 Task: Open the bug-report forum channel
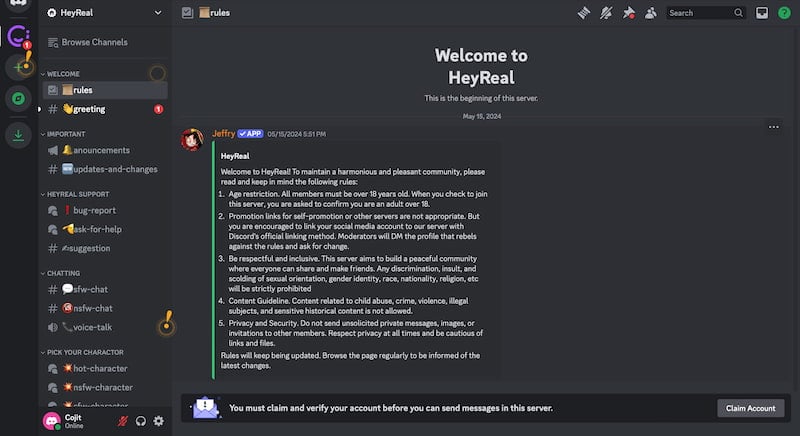(105, 211)
